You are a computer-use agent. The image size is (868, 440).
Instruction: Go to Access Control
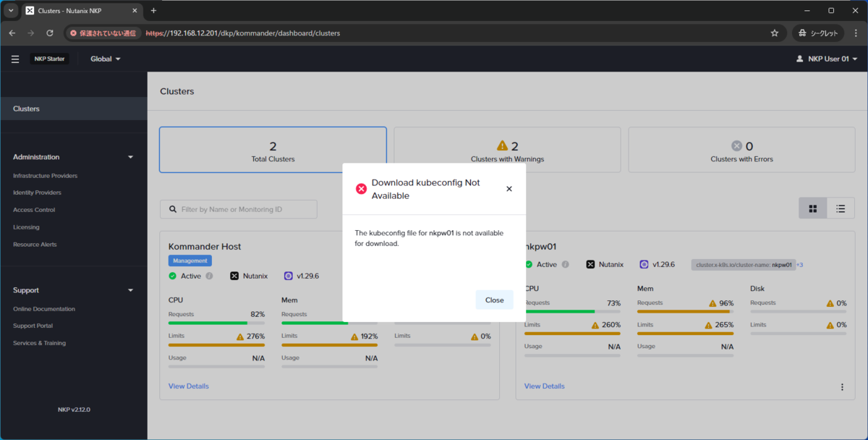(34, 210)
